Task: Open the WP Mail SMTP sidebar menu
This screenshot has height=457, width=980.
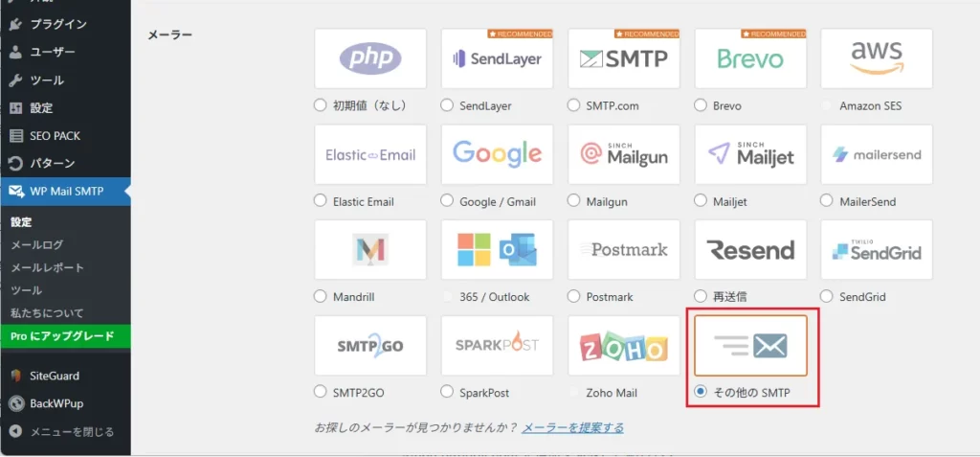Action: (x=65, y=191)
